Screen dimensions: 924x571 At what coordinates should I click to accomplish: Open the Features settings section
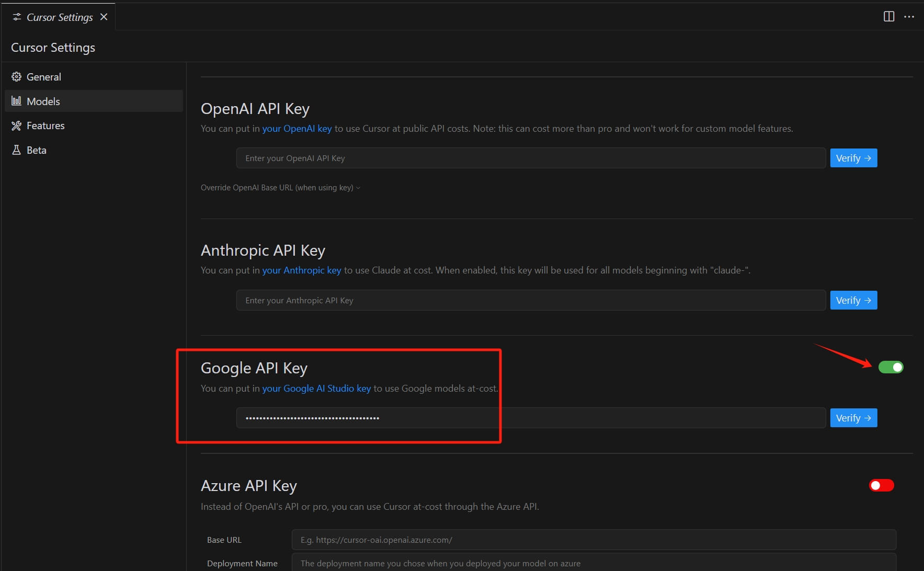[x=45, y=125]
